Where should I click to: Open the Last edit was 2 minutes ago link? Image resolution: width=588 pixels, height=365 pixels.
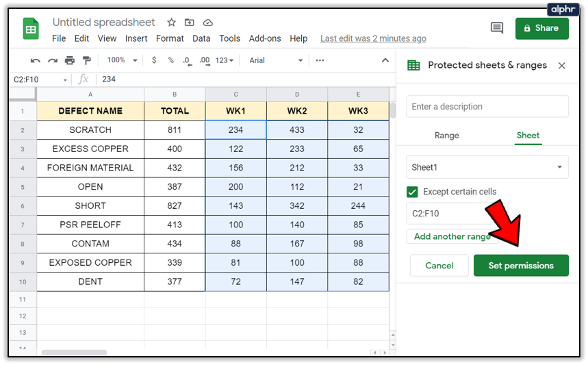click(x=373, y=38)
